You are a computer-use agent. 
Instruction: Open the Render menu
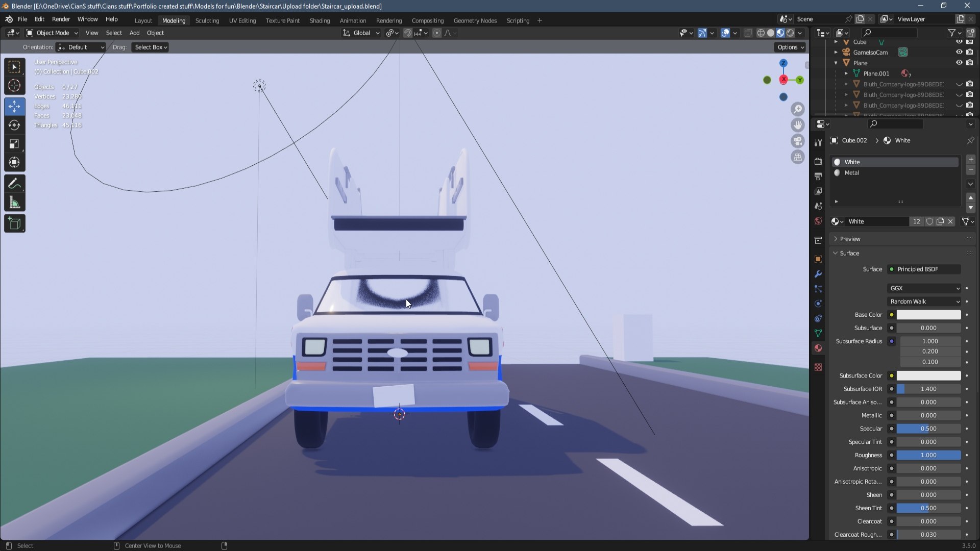click(x=61, y=19)
